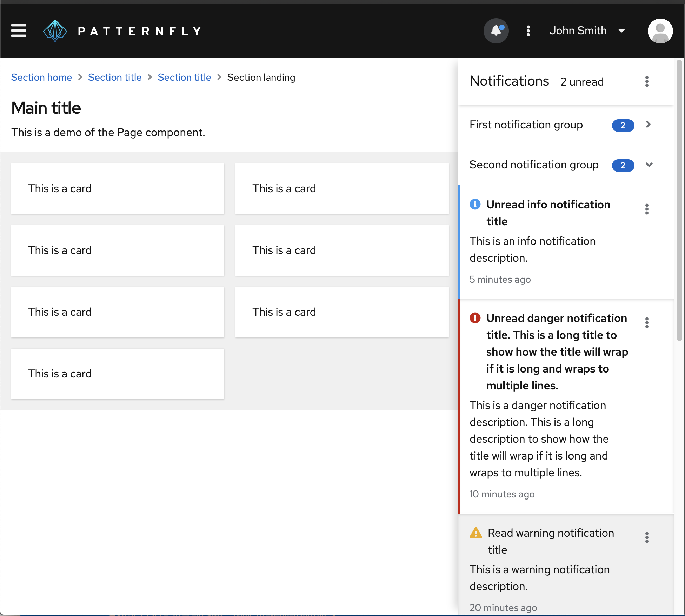Screen dimensions: 685x616
Task: Click the Page component demo description
Action: (x=108, y=132)
